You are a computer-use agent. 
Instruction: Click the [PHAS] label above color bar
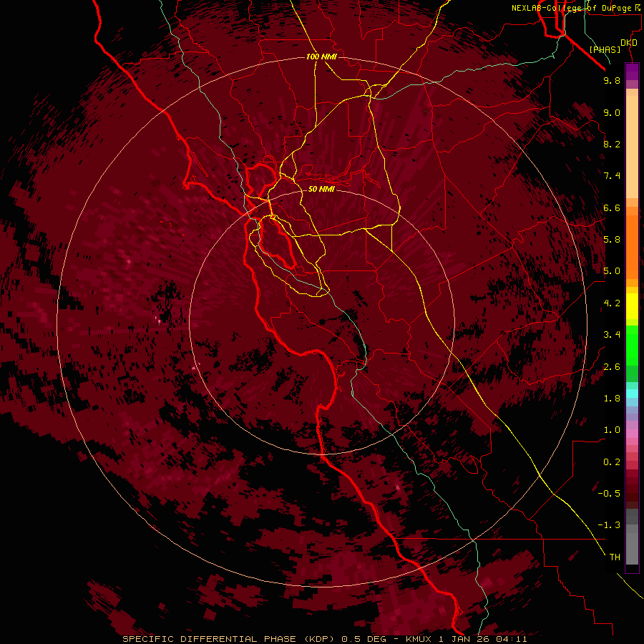pyautogui.click(x=605, y=49)
